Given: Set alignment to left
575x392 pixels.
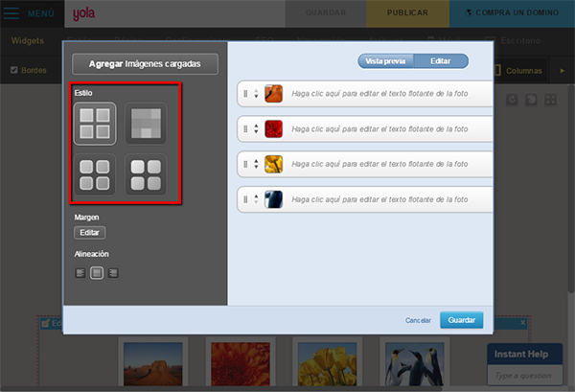Looking at the screenshot, I should pos(80,273).
